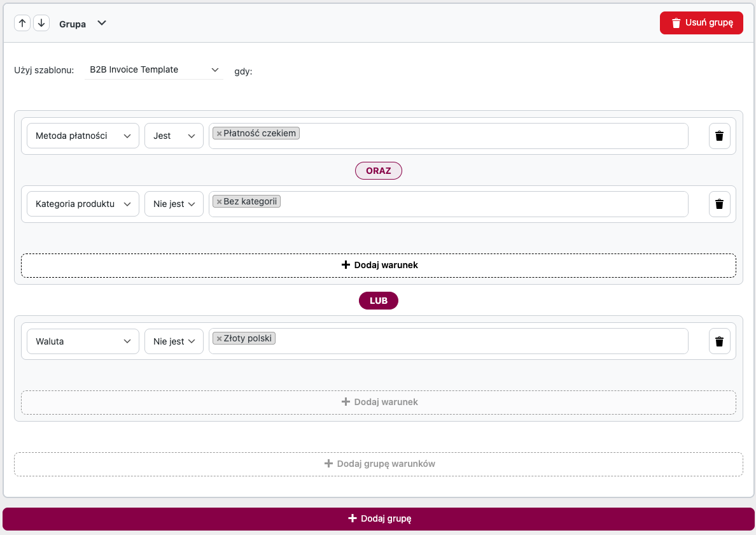Click the Dodaj grupę bottom button
Screen dimensions: 756x535
click(x=379, y=519)
